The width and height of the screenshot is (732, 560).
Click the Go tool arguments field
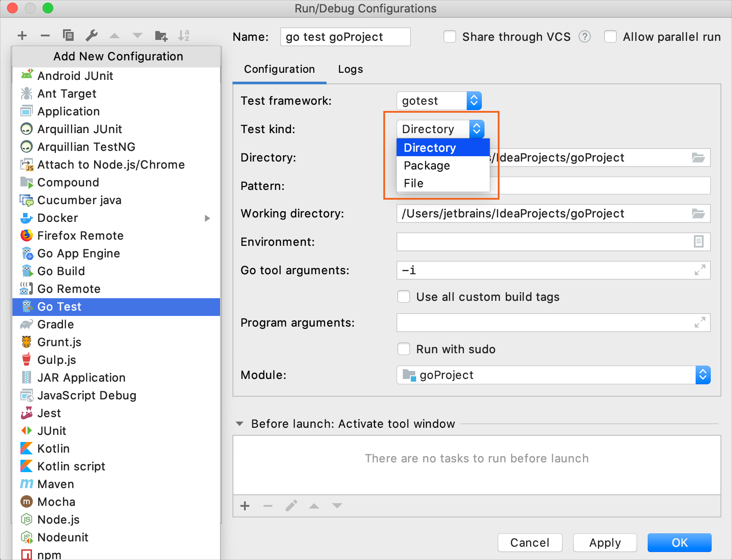coord(553,270)
